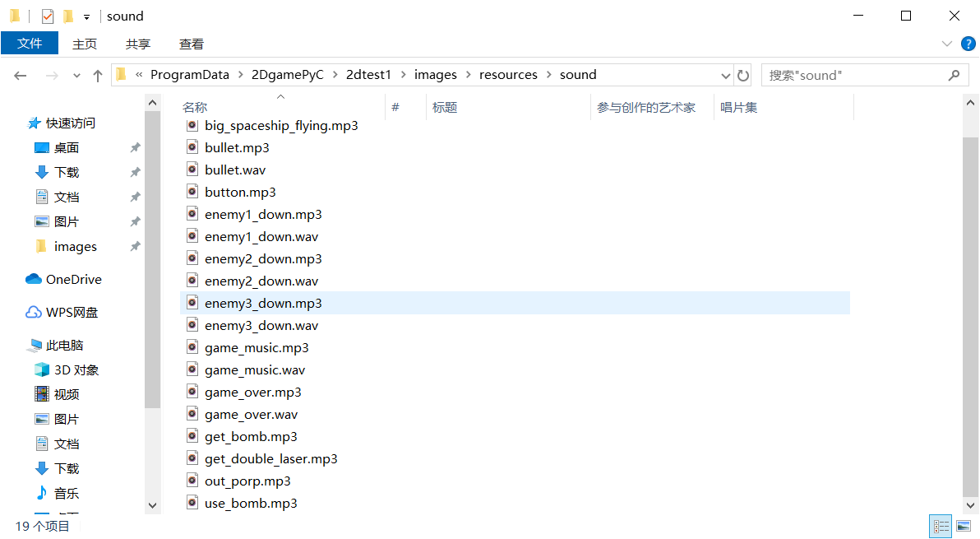Open the Help question mark icon

click(968, 44)
